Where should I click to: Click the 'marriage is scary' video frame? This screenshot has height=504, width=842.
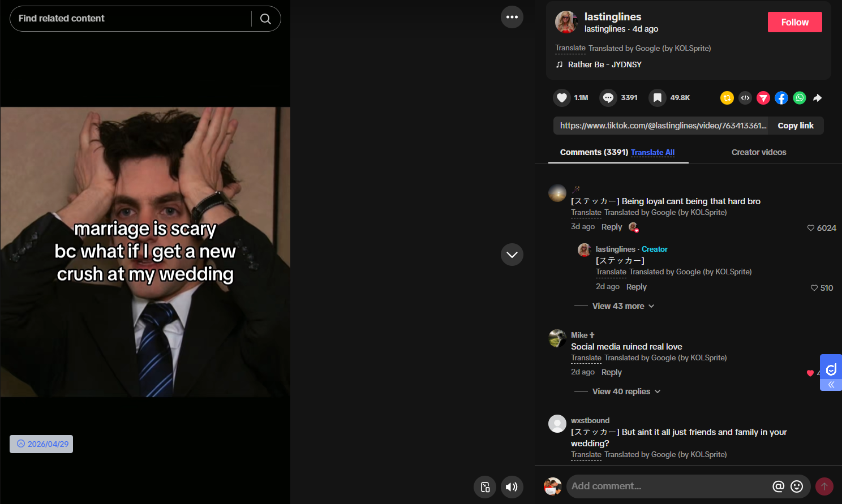click(x=145, y=252)
